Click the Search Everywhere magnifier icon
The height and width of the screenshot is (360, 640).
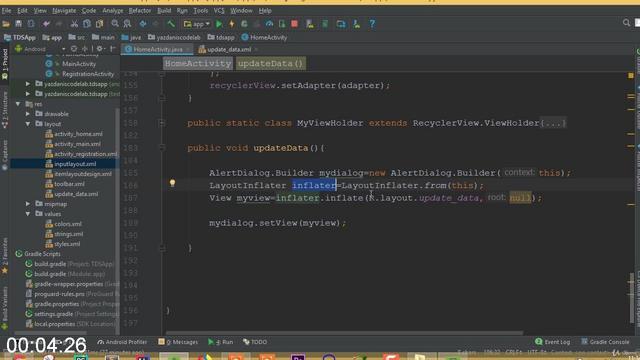627,23
